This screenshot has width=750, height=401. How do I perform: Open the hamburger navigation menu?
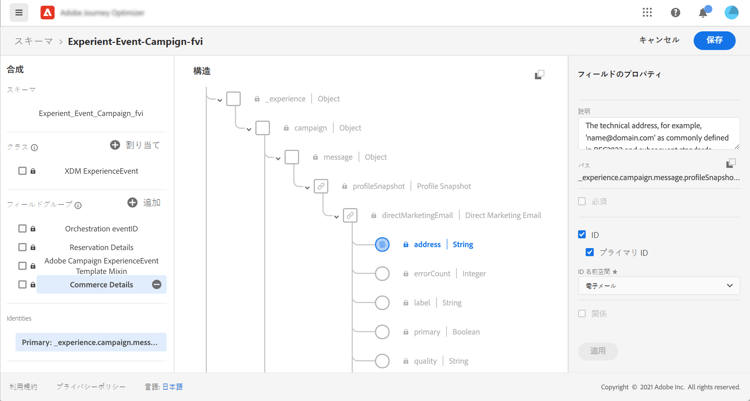click(19, 13)
